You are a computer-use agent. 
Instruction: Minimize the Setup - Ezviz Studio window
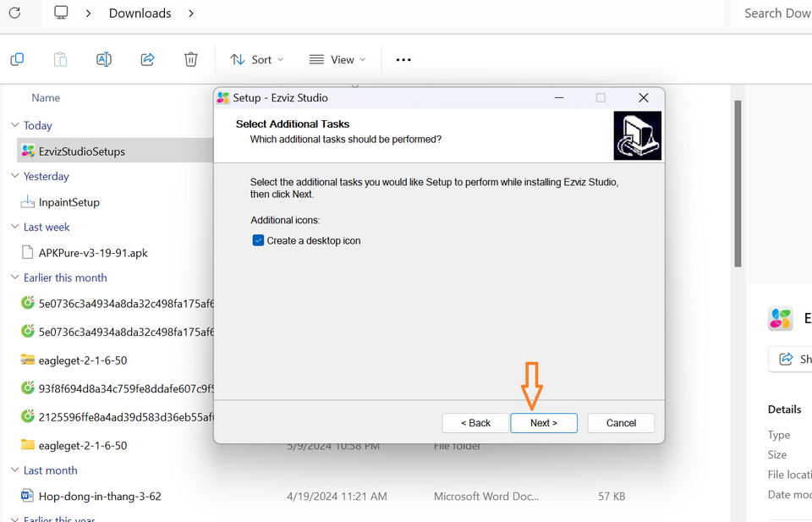559,98
